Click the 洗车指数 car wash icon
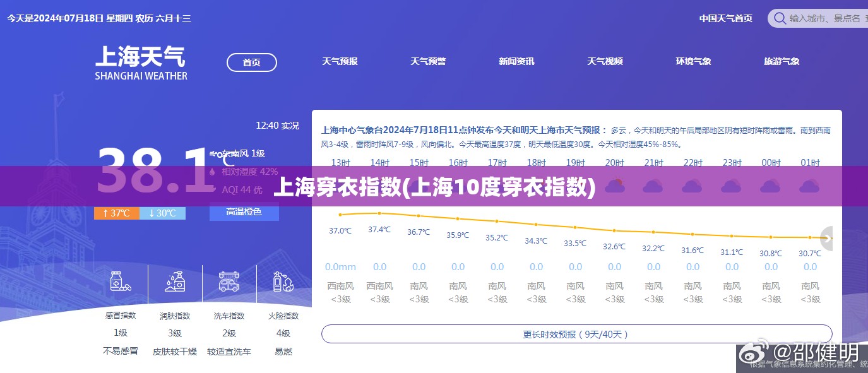This screenshot has height=373, width=868. 229,281
